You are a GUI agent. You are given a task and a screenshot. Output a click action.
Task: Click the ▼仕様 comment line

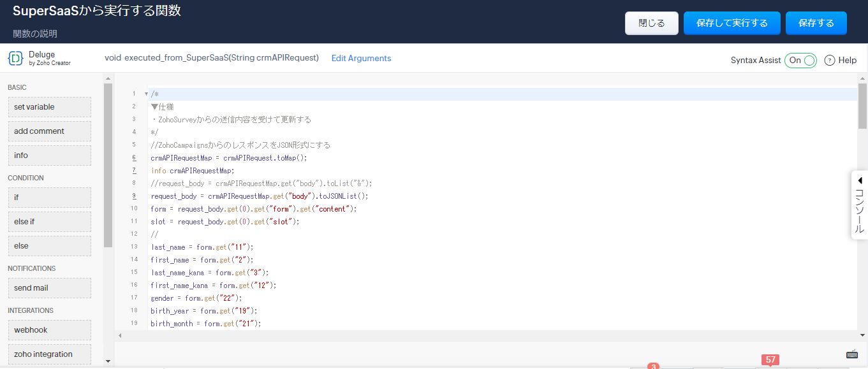click(x=163, y=106)
